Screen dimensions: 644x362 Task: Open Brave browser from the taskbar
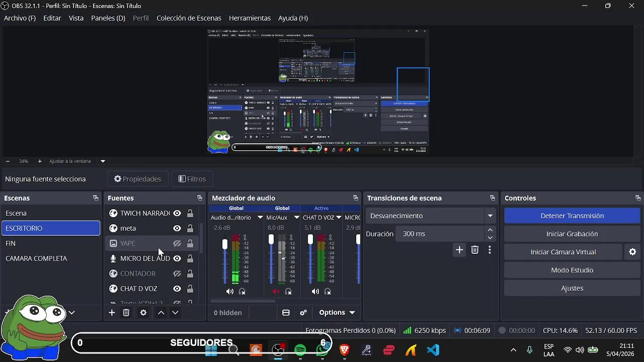point(345,350)
